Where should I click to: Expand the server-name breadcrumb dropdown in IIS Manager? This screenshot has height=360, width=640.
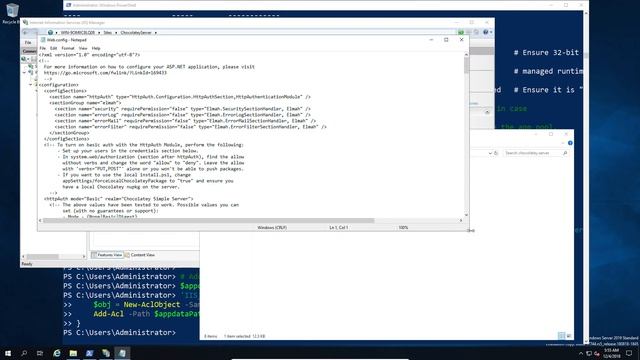click(x=99, y=32)
